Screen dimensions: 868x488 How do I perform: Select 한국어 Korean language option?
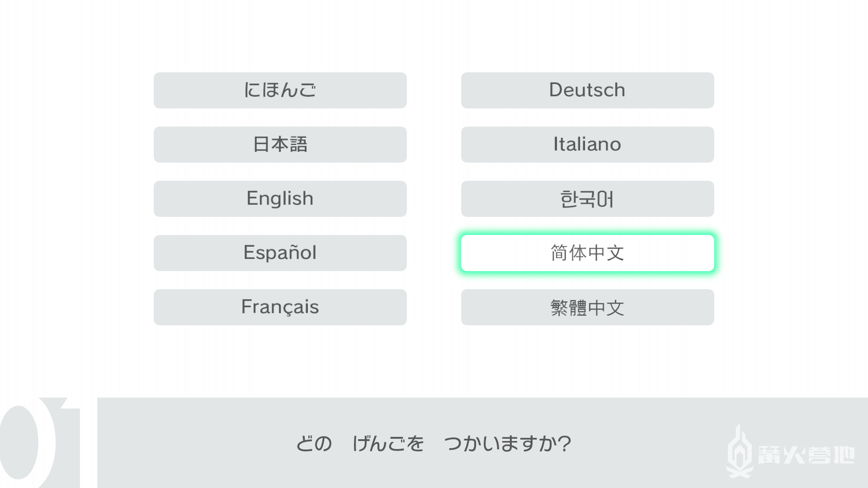tap(587, 199)
